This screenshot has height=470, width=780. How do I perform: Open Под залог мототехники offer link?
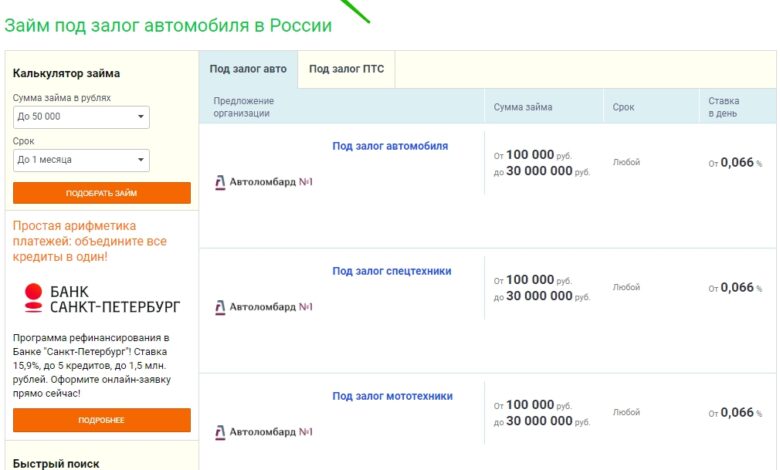392,396
